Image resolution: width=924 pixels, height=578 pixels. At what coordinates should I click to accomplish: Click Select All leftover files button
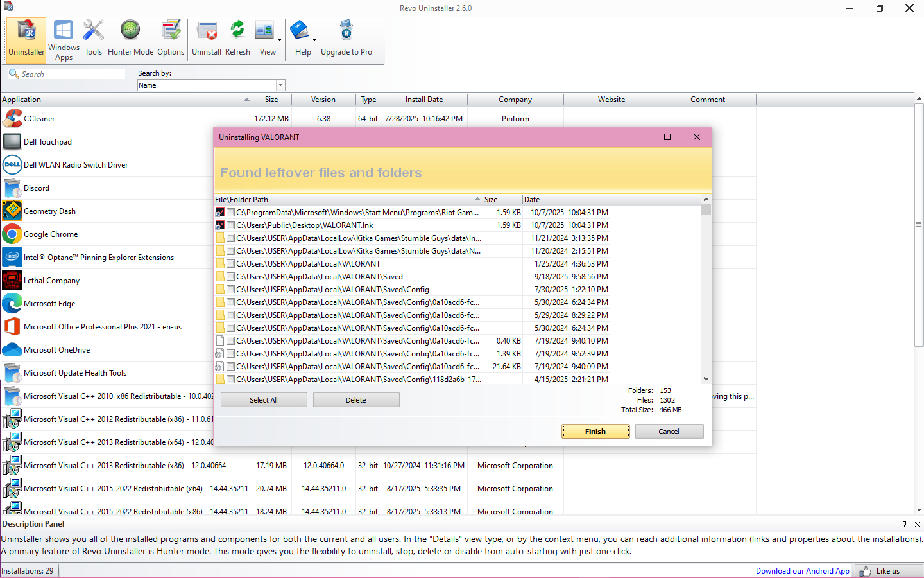(x=264, y=400)
